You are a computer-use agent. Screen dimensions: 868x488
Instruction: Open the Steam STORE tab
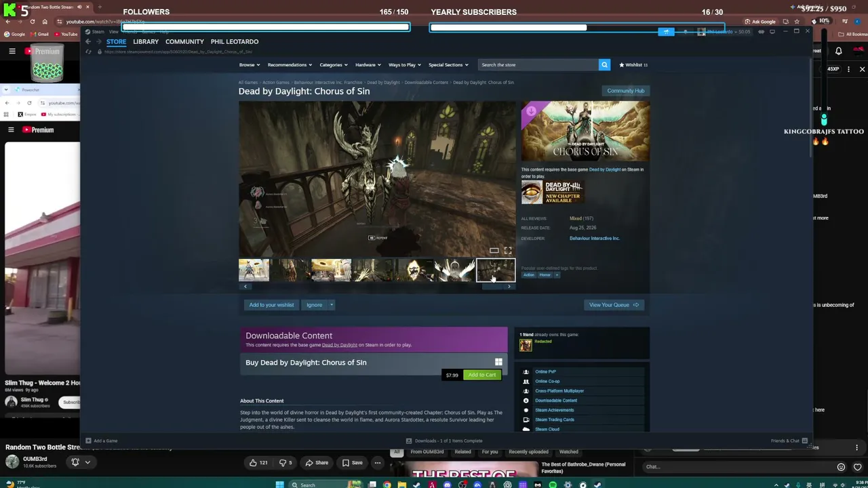116,41
